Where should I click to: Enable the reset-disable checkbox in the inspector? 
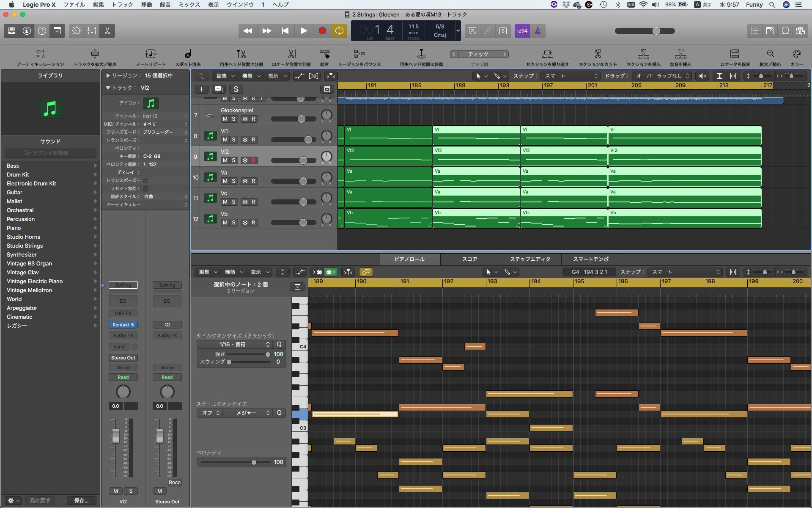click(x=145, y=188)
